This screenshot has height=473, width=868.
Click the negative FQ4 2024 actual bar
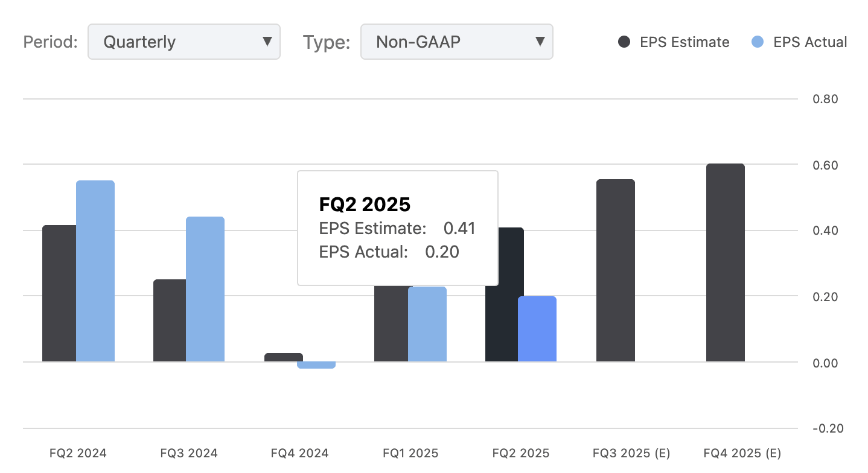(x=317, y=364)
